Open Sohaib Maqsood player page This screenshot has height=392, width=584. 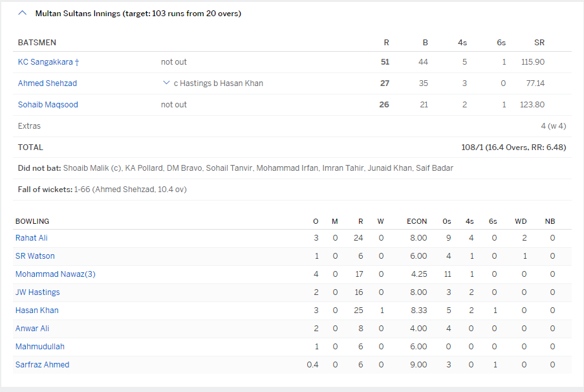pos(48,105)
